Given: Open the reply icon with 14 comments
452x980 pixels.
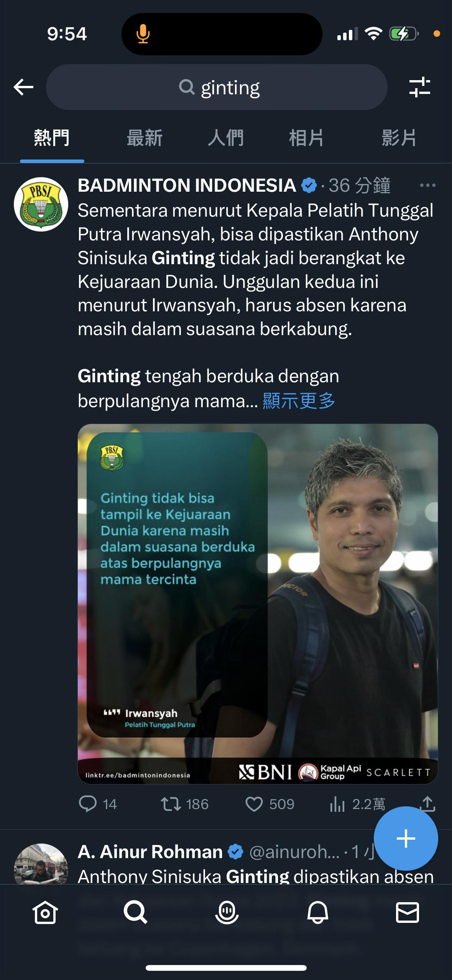Looking at the screenshot, I should point(98,804).
